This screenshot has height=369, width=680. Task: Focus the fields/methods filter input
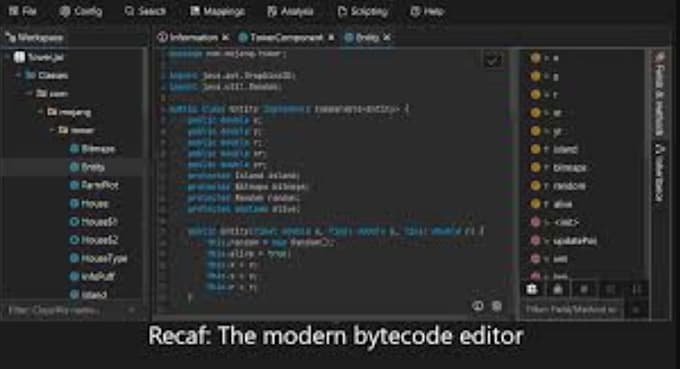[572, 310]
